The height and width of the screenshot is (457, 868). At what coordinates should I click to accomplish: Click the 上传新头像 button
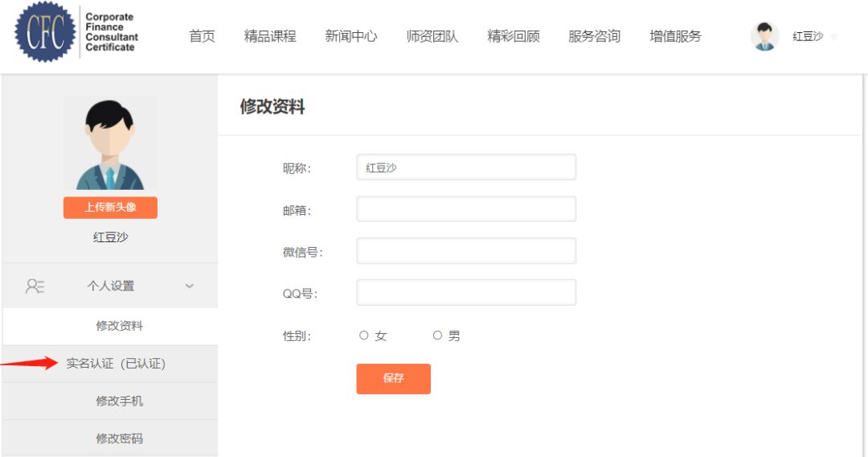110,207
